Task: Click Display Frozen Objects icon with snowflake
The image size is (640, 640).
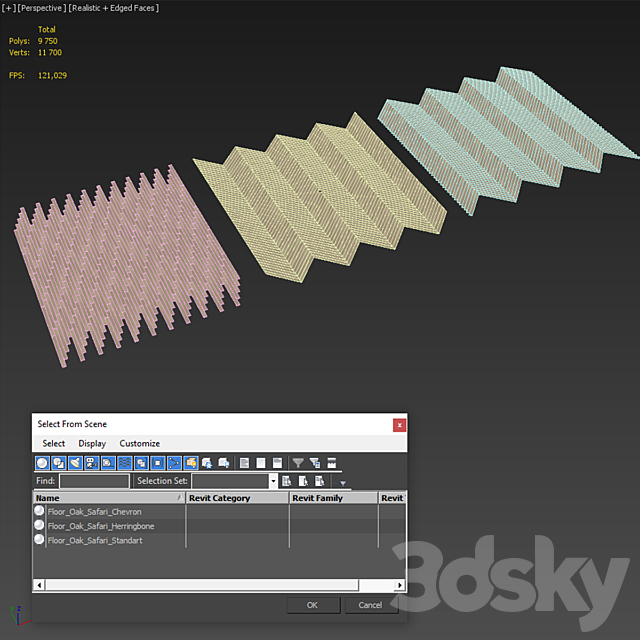Action: (207, 463)
